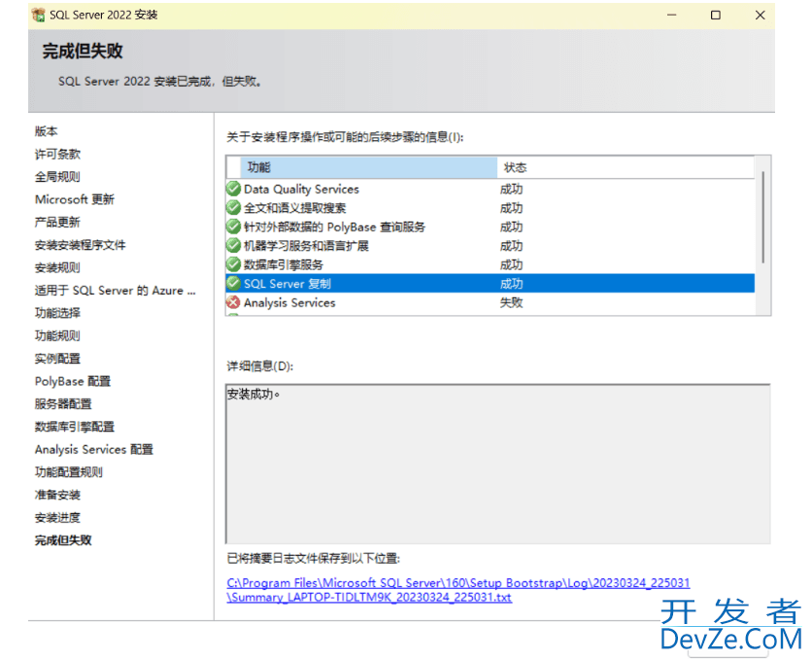This screenshot has width=812, height=660.
Task: Click the 失败 status of Analysis Services
Action: click(x=511, y=302)
